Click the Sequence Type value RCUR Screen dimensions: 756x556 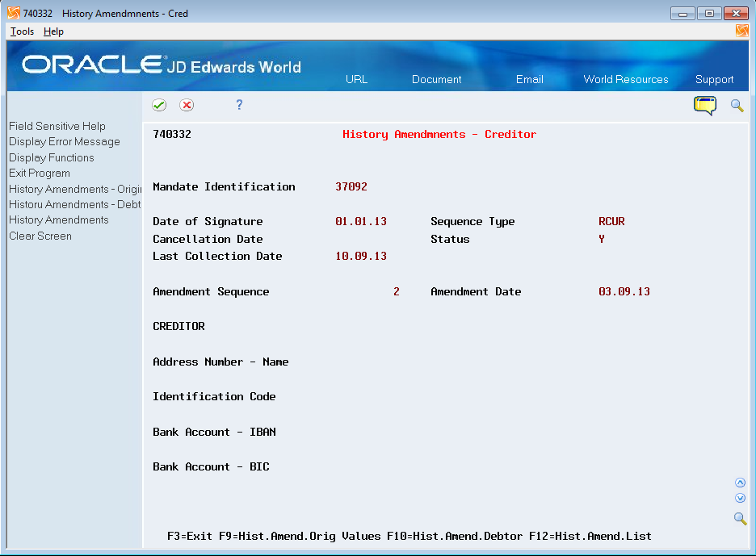(611, 222)
